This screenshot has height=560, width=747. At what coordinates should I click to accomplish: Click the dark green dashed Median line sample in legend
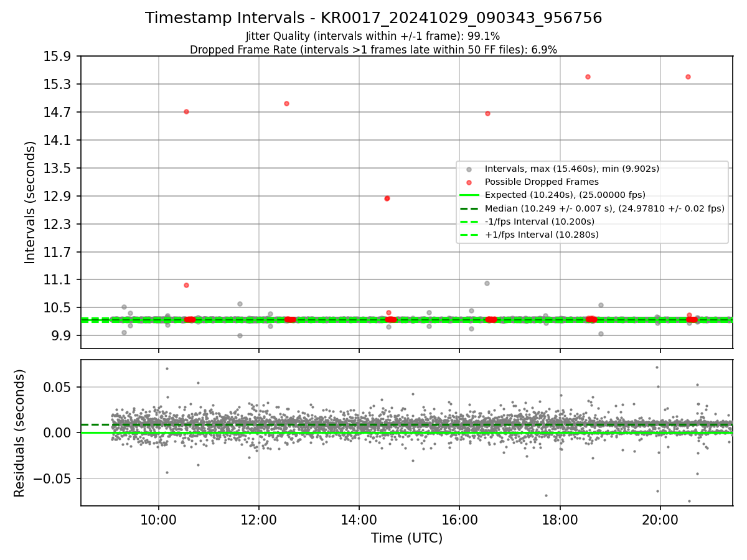(x=469, y=208)
